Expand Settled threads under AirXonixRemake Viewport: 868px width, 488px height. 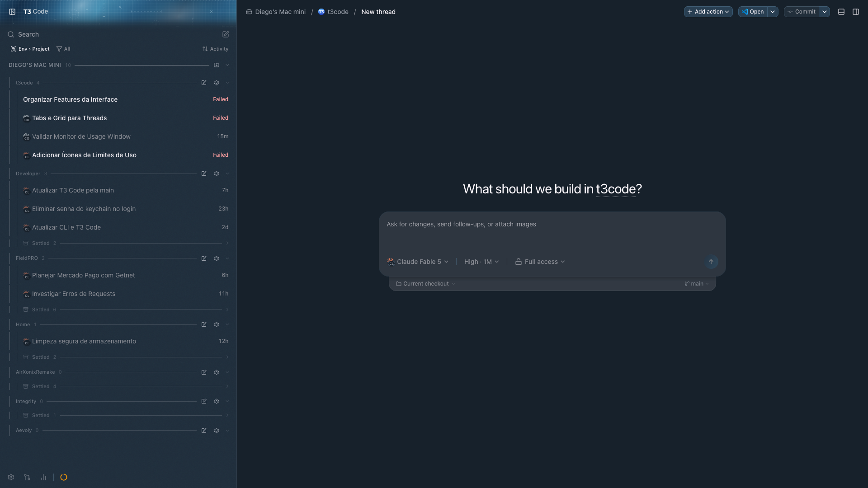point(126,386)
